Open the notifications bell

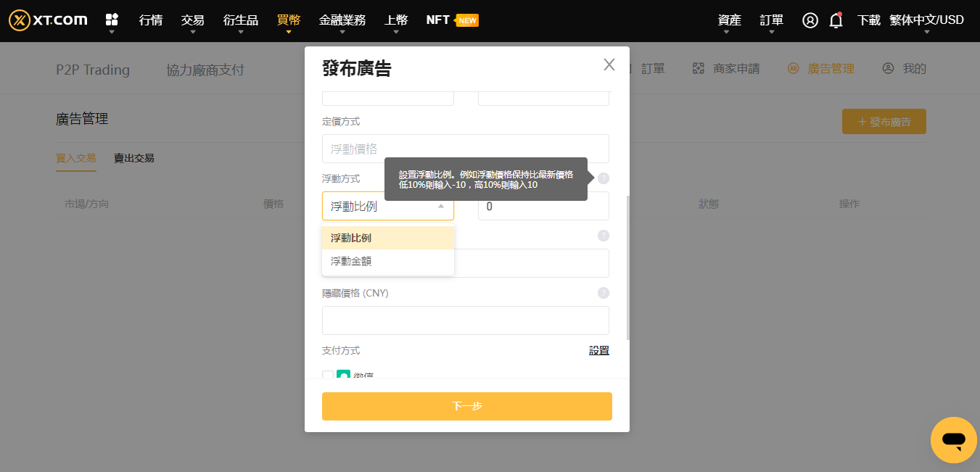[836, 20]
